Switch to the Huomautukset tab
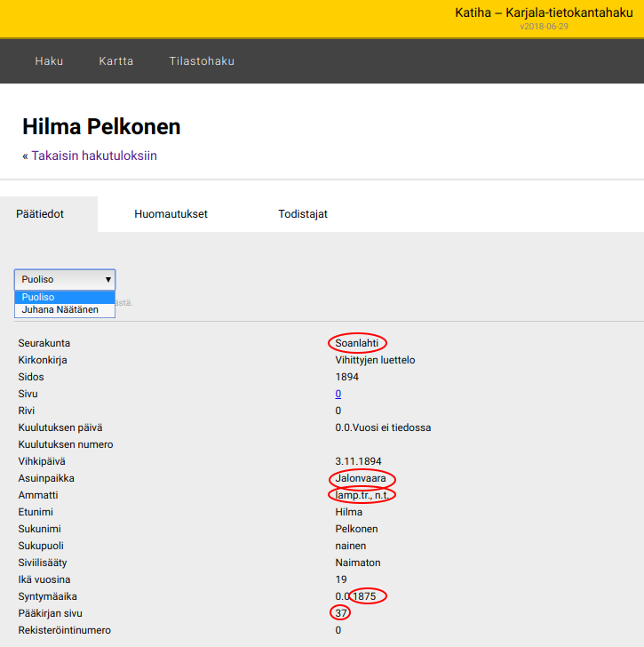The width and height of the screenshot is (644, 647). click(171, 214)
